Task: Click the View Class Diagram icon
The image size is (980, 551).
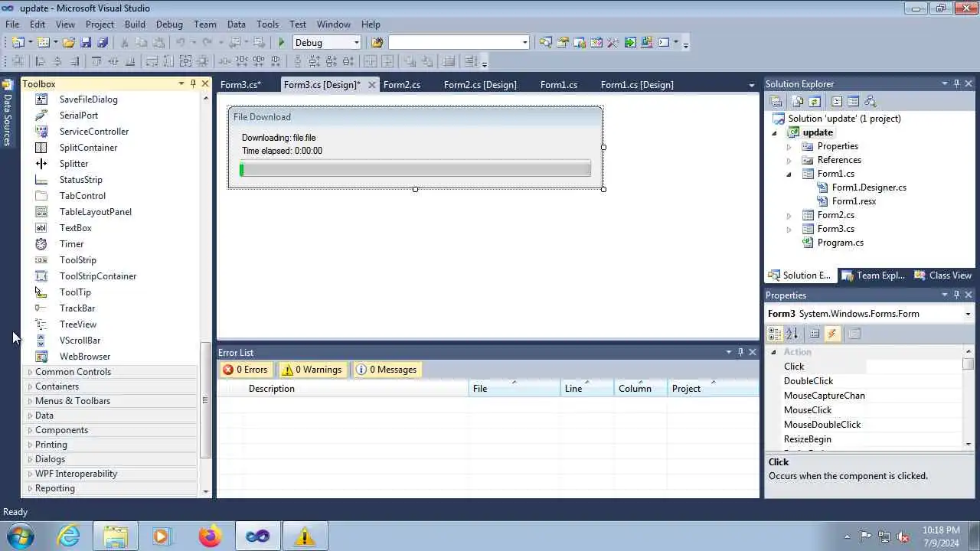Action: (870, 101)
